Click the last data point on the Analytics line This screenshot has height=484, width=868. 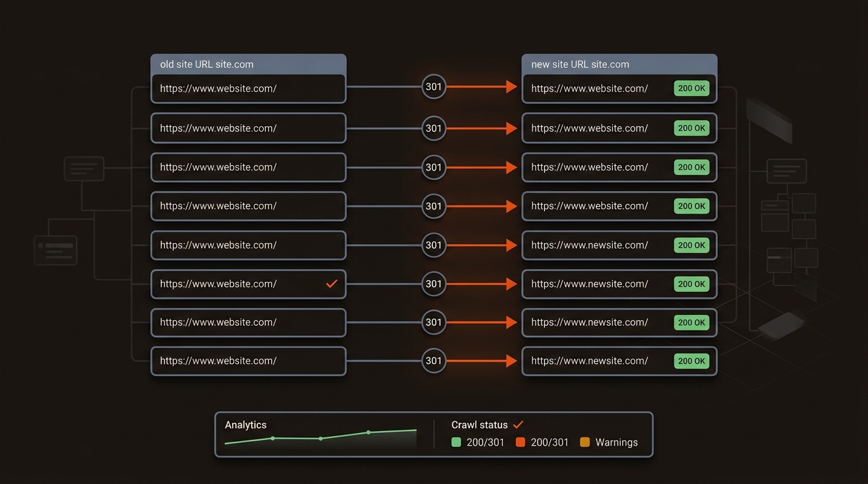[x=368, y=432]
